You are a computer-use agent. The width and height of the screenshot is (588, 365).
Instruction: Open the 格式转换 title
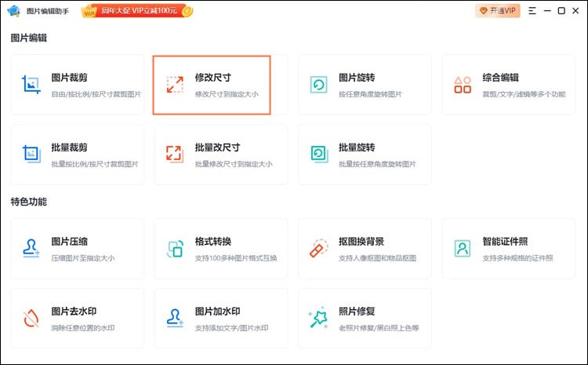coord(213,242)
